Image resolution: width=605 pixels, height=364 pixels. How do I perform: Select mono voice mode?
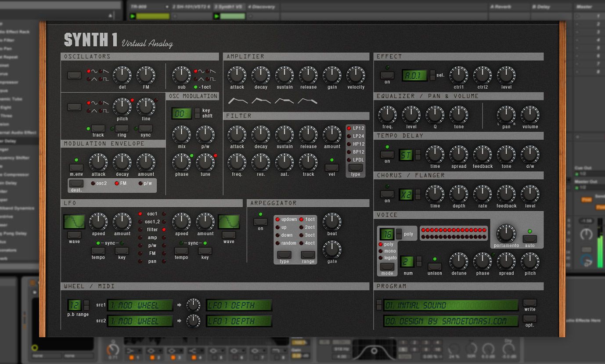[x=387, y=251]
